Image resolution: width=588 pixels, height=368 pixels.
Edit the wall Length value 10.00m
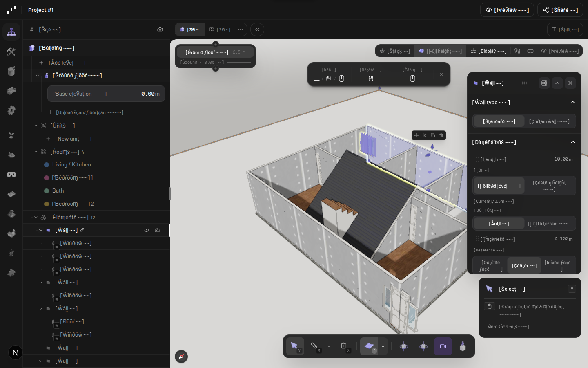pyautogui.click(x=563, y=159)
